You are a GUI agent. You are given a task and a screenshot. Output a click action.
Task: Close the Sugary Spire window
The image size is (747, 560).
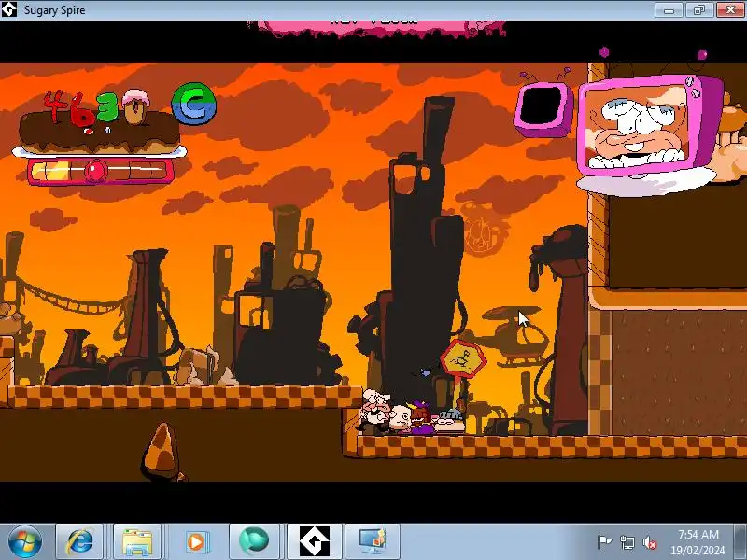[x=729, y=10]
